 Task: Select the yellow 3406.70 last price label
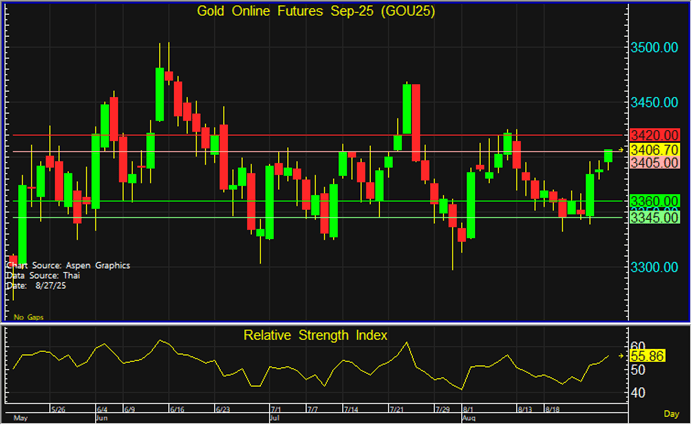pos(653,149)
